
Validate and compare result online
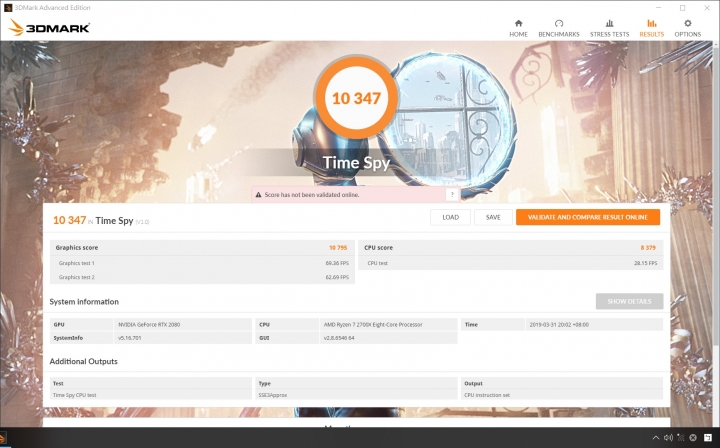pos(588,218)
